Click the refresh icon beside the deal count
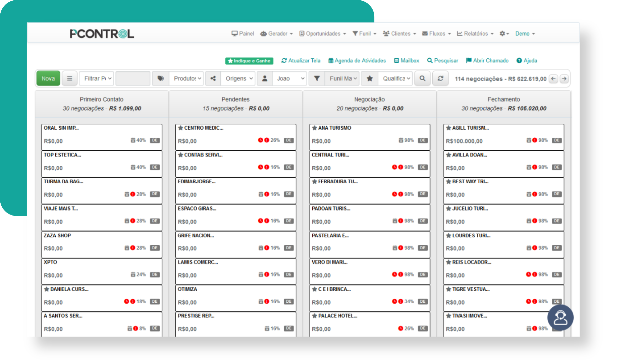Viewport: 644px width, 362px height. [440, 78]
